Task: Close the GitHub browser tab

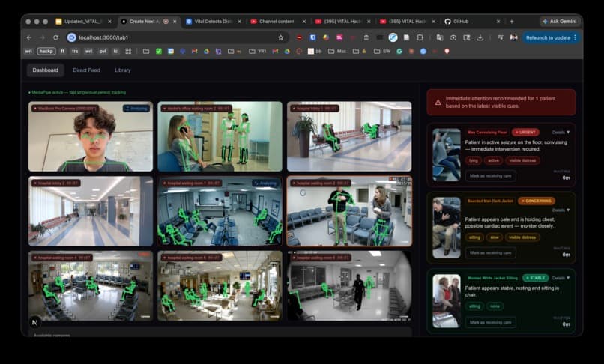Action: click(x=498, y=22)
